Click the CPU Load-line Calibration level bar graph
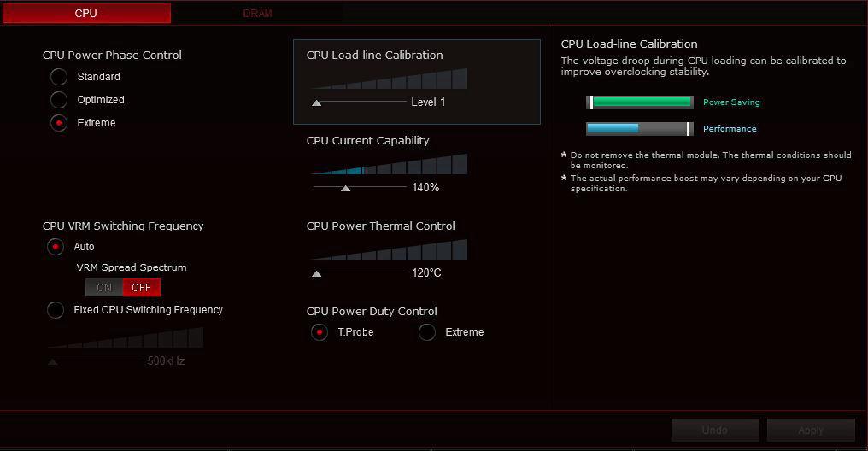 coord(389,79)
